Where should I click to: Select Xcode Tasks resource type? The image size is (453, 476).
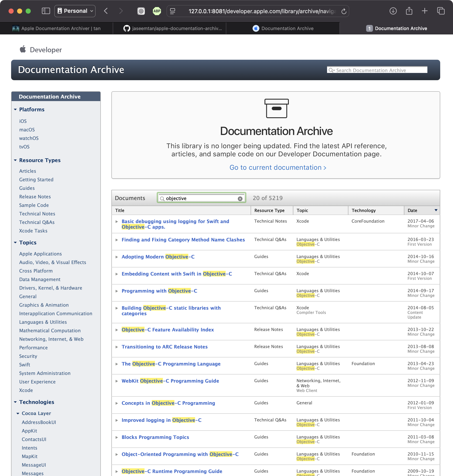pyautogui.click(x=33, y=231)
